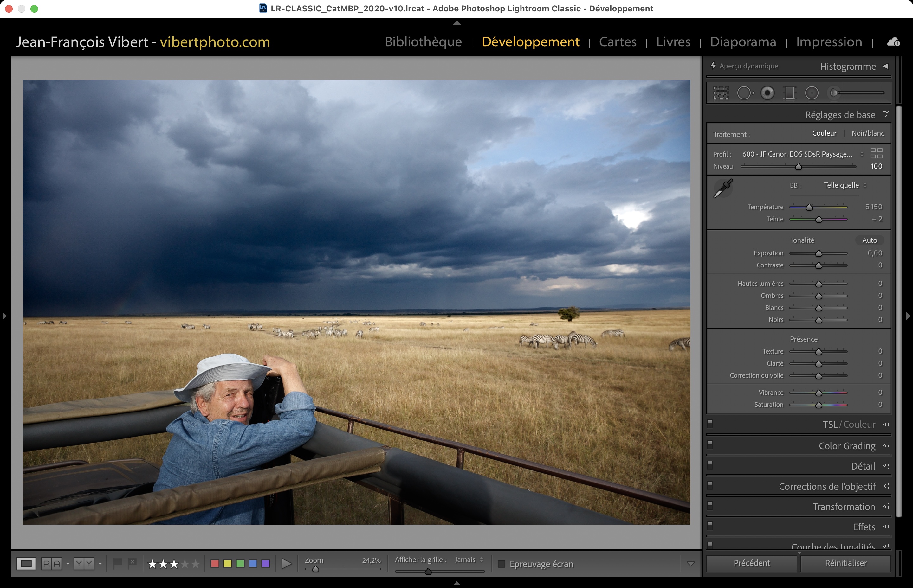The image size is (913, 588).
Task: Click the Exposition slider handle
Action: tap(819, 253)
